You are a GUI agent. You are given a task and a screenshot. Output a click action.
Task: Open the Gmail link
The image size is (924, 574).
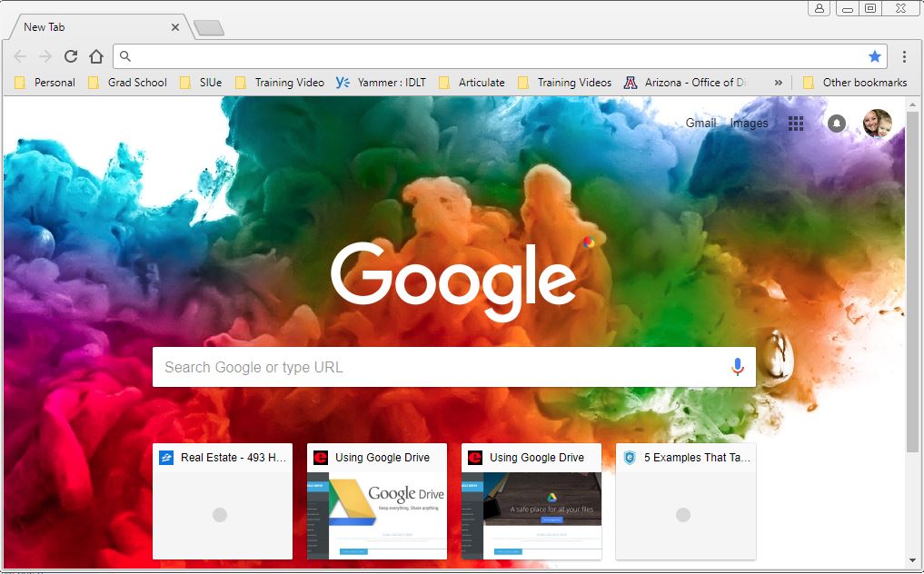point(700,124)
